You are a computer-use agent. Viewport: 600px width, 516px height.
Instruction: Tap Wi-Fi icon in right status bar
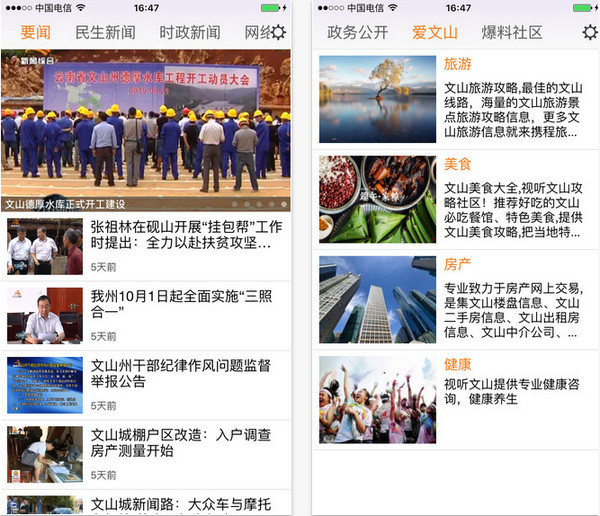[x=393, y=8]
